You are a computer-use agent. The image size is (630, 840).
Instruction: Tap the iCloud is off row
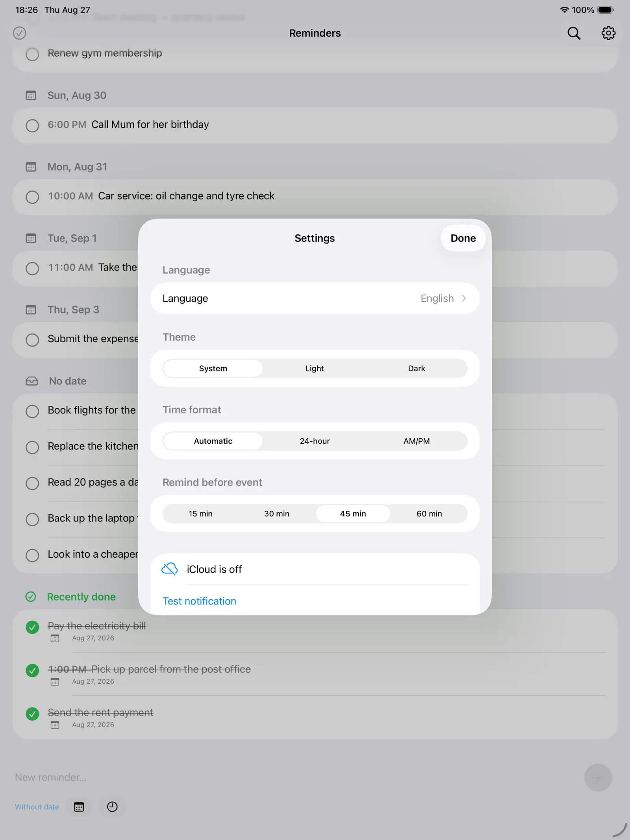coord(315,569)
